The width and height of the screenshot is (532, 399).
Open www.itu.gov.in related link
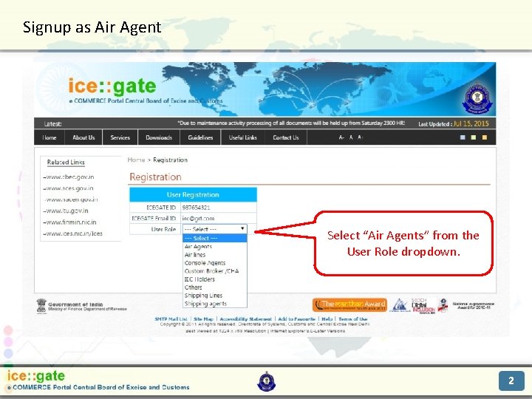[x=66, y=211]
